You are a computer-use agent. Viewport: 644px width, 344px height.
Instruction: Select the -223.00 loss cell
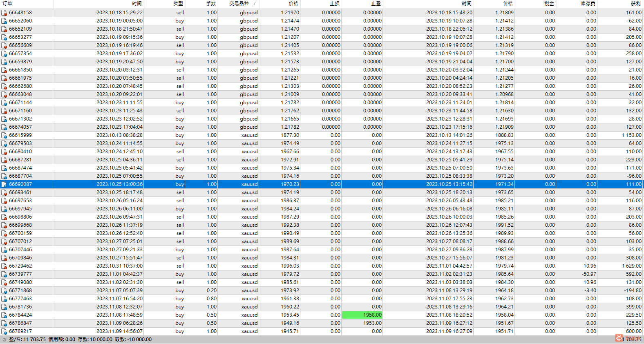[633, 160]
